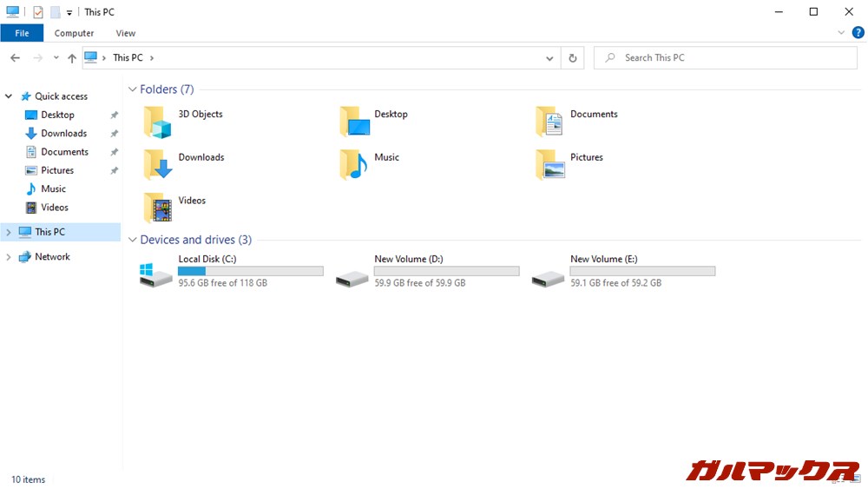
Task: Go up one level with the up arrow
Action: tap(72, 58)
